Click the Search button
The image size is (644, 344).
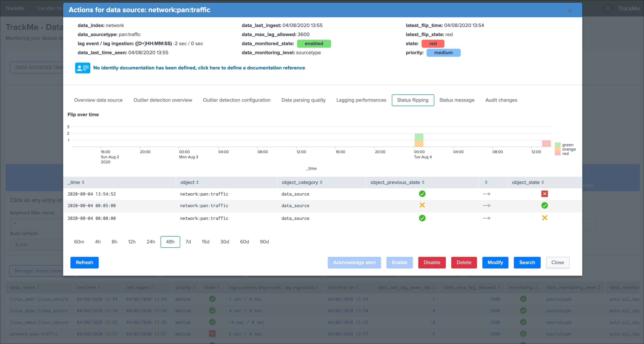point(527,262)
